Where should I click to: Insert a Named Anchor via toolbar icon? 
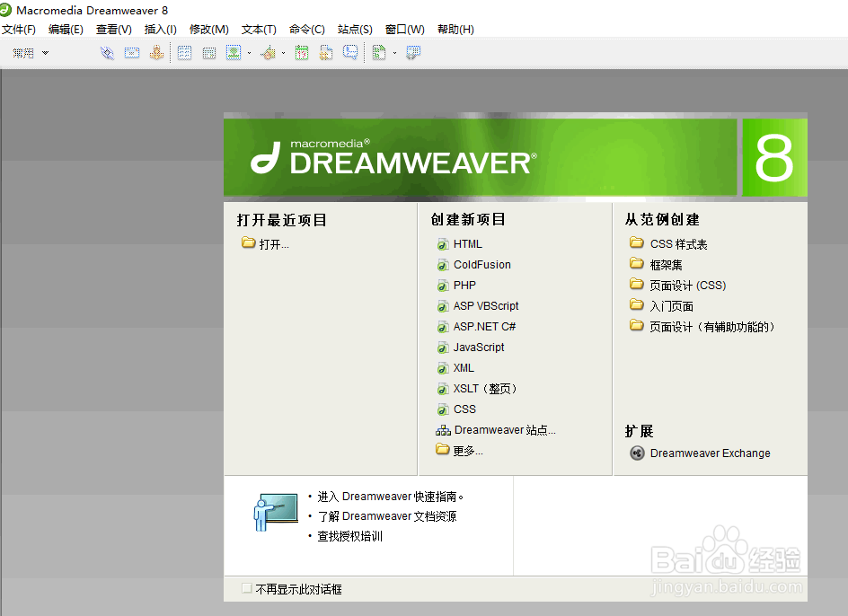click(157, 52)
